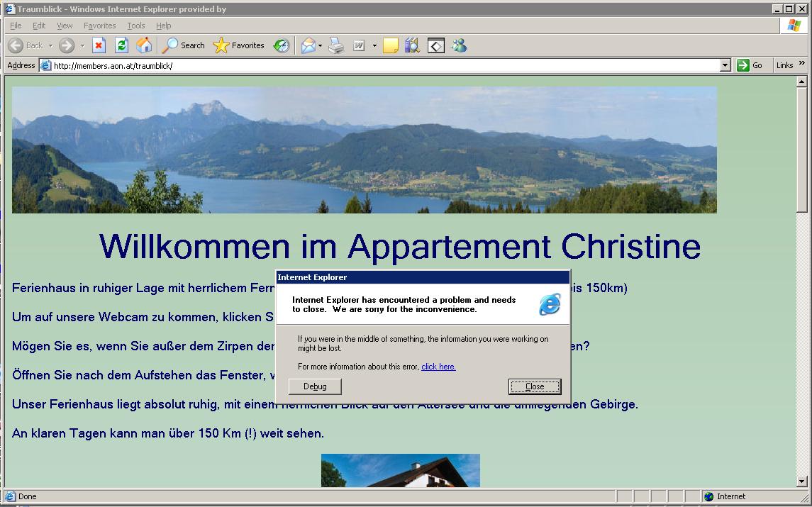Viewport: 812px width, 507px height.
Task: Open the Back history dropdown arrow
Action: (x=51, y=45)
